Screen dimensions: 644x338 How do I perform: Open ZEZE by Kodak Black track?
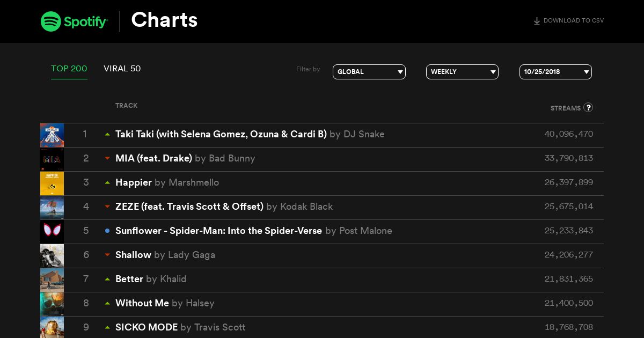click(x=224, y=207)
